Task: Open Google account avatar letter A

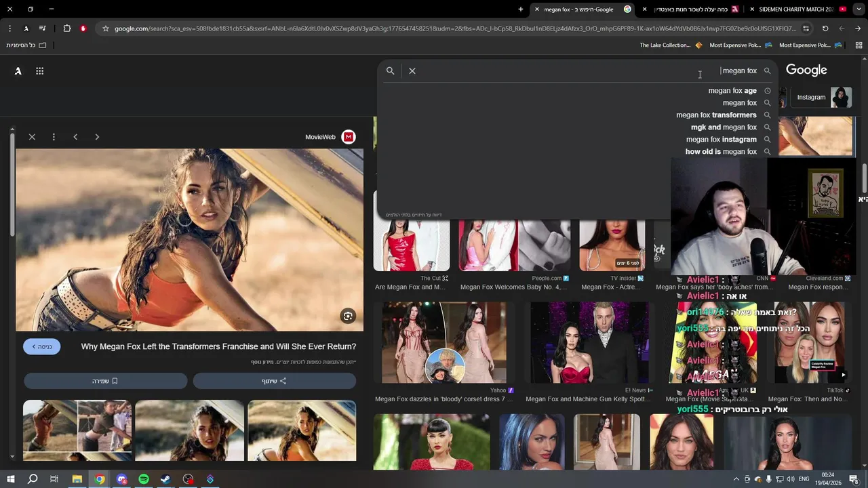Action: pos(18,71)
